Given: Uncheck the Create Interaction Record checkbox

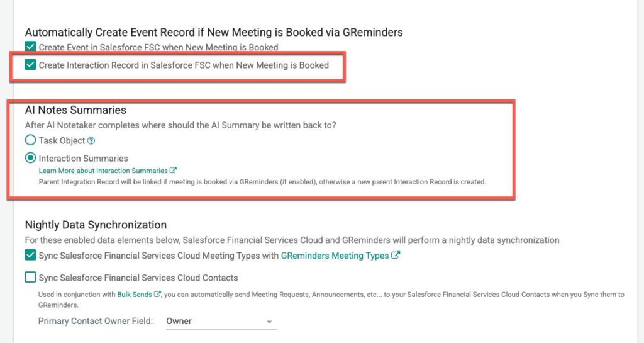Looking at the screenshot, I should (x=30, y=65).
